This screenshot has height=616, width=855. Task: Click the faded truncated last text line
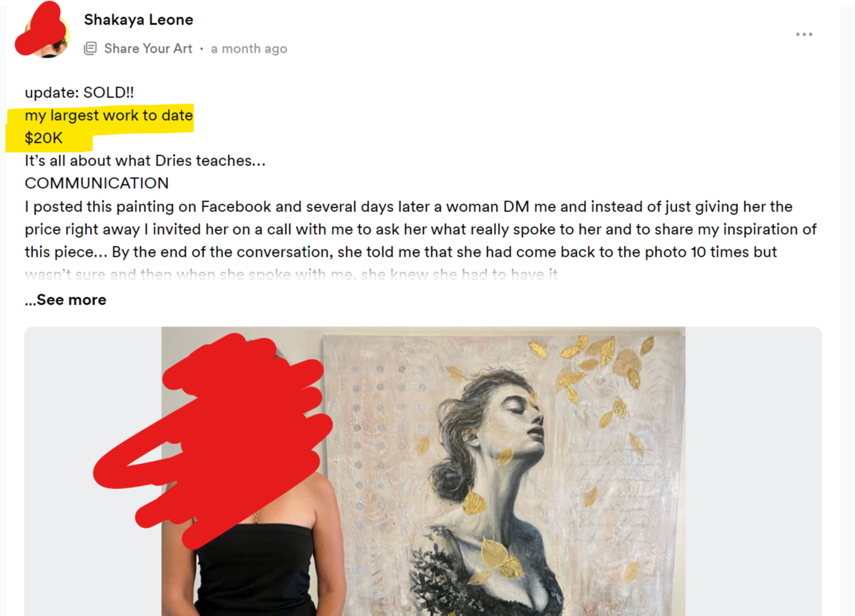291,274
